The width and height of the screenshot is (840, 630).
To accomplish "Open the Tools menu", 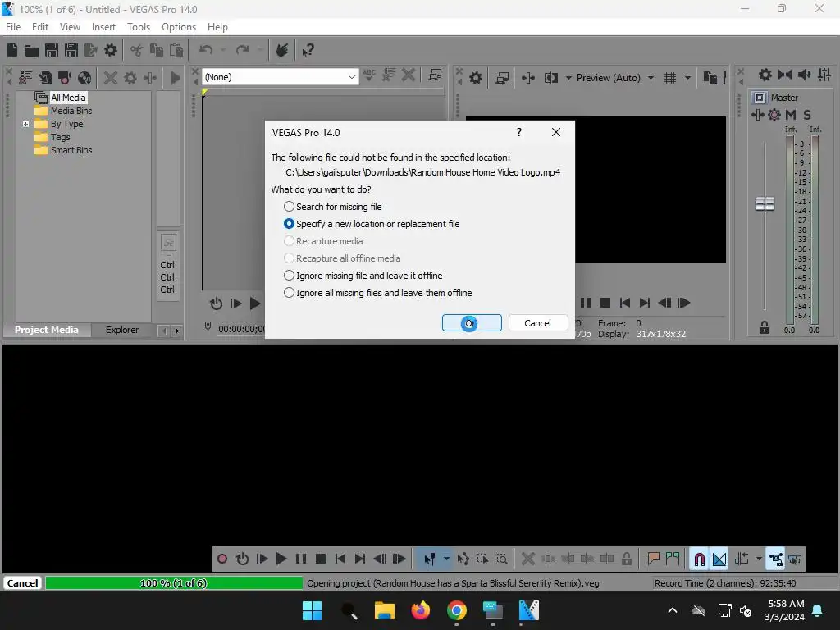I will [138, 27].
